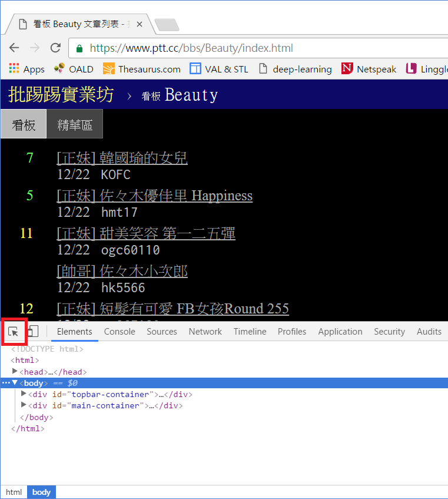Toggle the device toolbar icon
The width and height of the screenshot is (448, 499).
click(x=33, y=331)
